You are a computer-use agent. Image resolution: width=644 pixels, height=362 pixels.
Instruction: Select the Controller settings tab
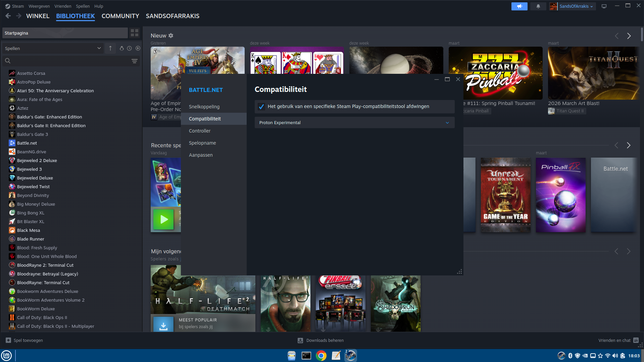coord(200,131)
